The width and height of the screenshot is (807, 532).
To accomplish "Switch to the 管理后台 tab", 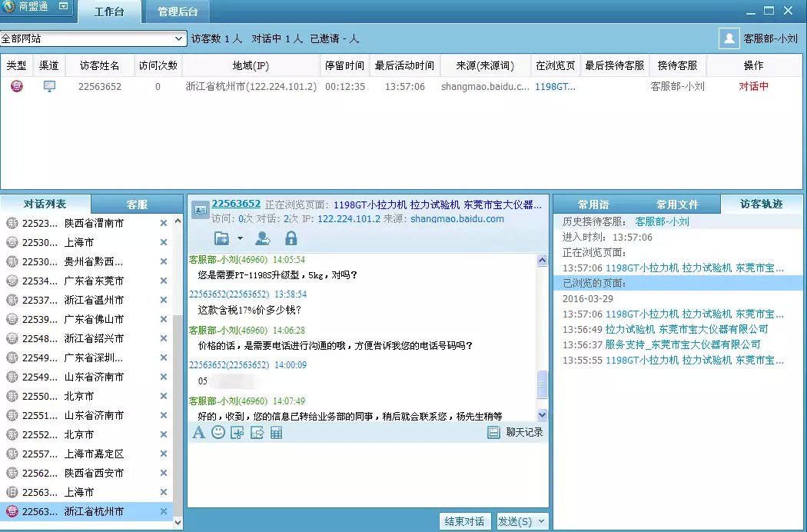I will click(178, 12).
